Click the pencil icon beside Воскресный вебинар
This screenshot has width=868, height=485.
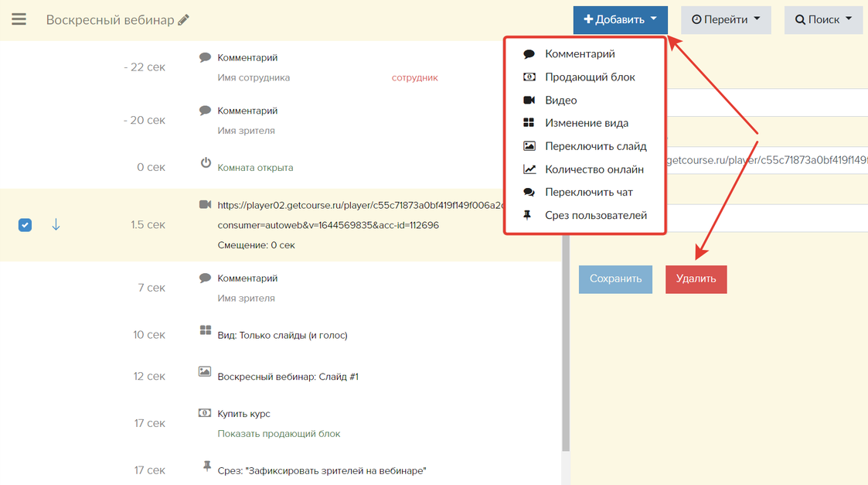point(183,20)
